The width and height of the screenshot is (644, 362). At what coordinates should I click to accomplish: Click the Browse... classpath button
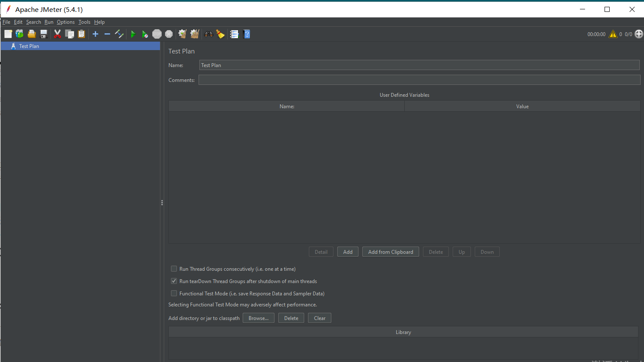point(258,318)
